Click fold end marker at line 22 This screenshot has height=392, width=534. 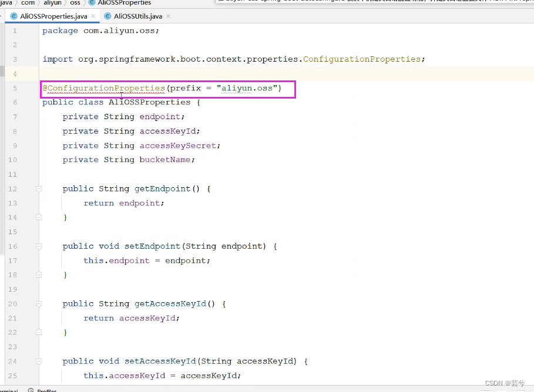click(39, 332)
